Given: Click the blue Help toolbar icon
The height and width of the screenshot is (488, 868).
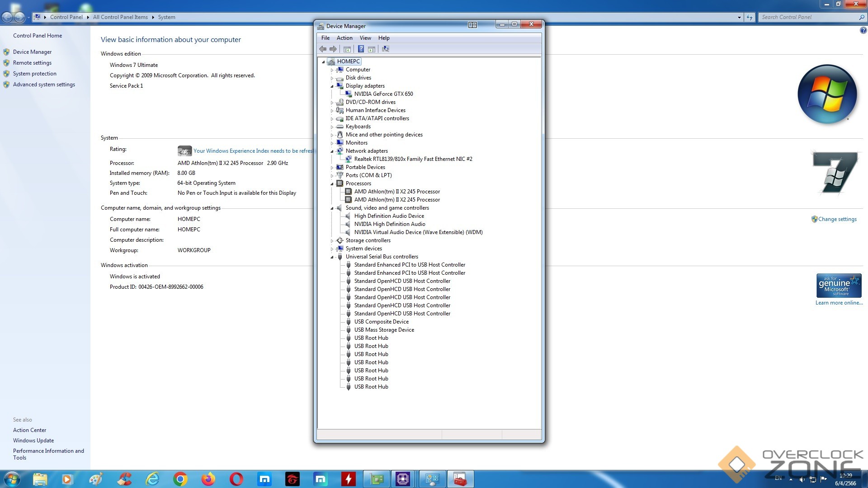Looking at the screenshot, I should coord(361,49).
